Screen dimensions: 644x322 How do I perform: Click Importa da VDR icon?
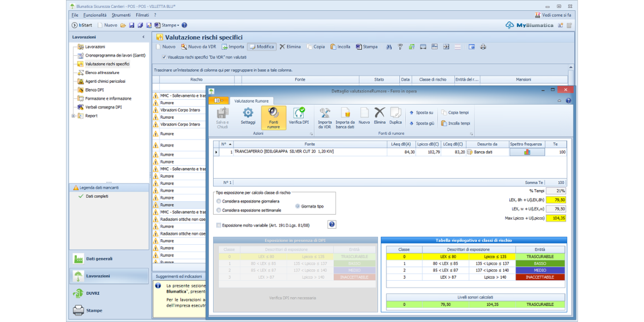tap(325, 113)
